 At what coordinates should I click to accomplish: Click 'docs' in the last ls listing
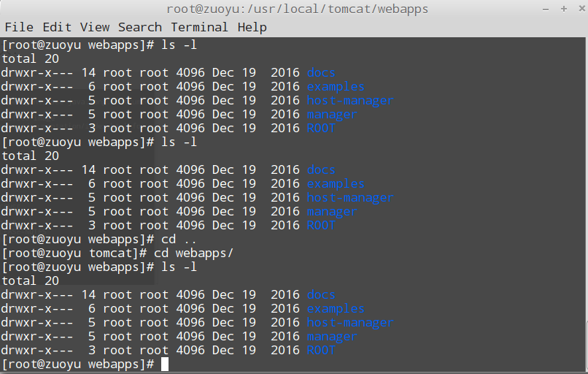[321, 295]
